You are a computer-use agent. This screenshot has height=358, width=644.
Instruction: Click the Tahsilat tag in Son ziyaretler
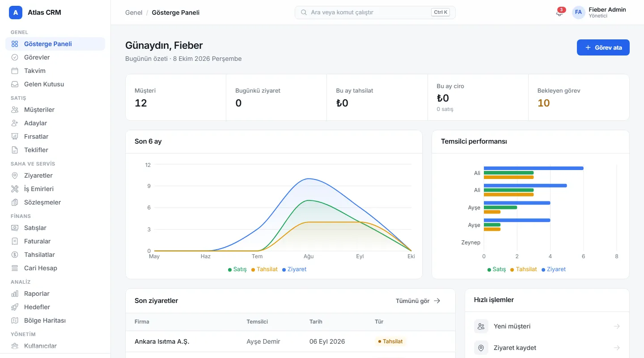(390, 341)
